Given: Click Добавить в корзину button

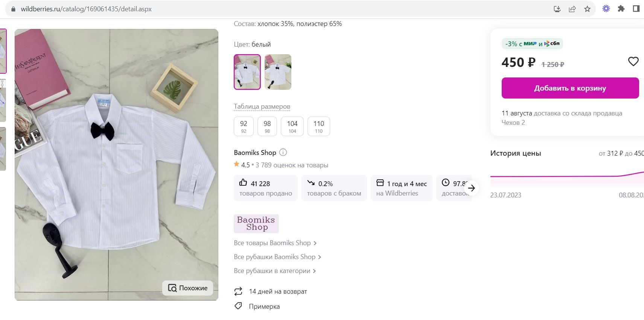Looking at the screenshot, I should (x=570, y=88).
